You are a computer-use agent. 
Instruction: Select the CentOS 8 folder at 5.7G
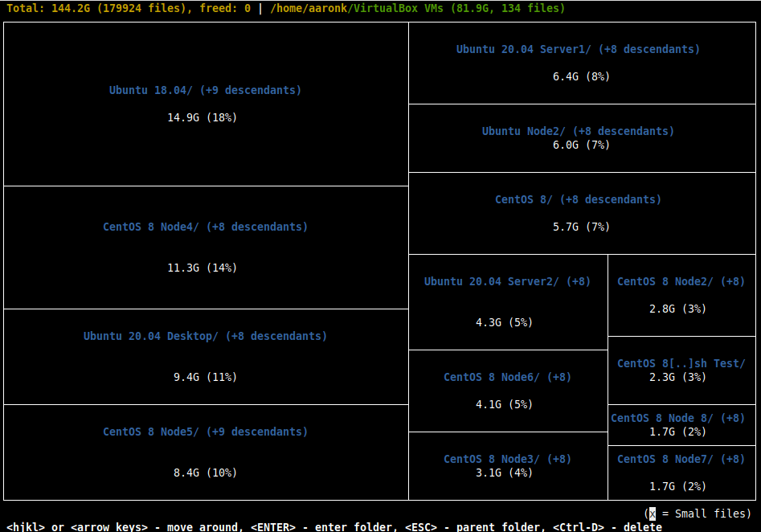tap(578, 213)
